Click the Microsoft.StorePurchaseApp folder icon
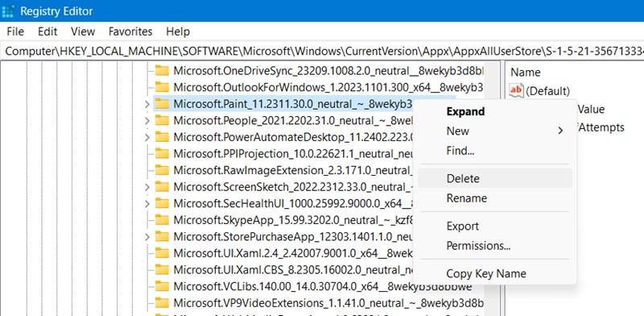 point(163,236)
